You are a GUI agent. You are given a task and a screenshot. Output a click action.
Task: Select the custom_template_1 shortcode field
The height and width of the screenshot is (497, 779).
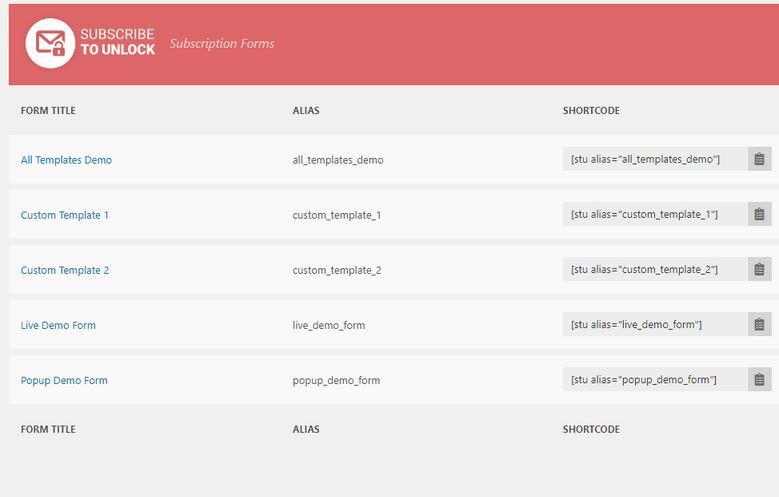pos(655,214)
